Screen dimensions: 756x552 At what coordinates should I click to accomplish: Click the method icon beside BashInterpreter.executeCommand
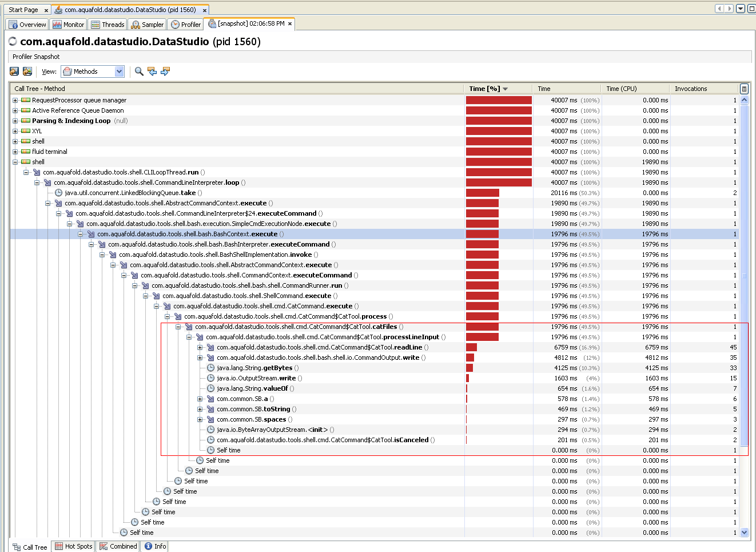click(102, 244)
